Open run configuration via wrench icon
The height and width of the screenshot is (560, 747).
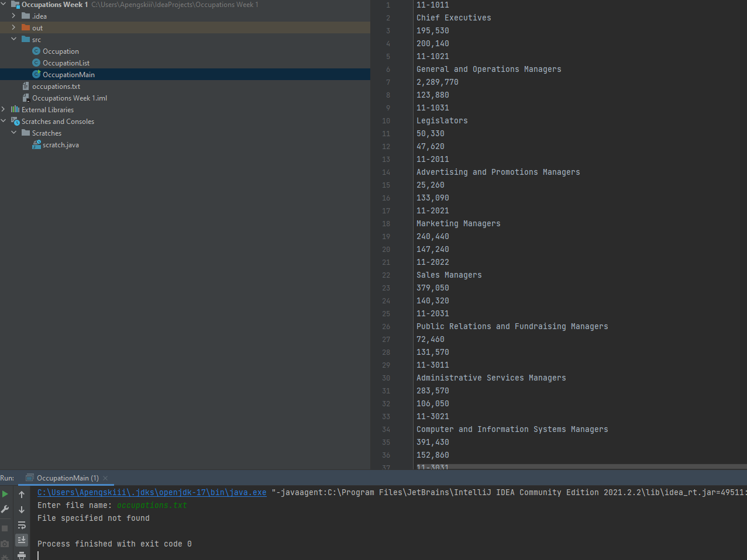click(5, 509)
